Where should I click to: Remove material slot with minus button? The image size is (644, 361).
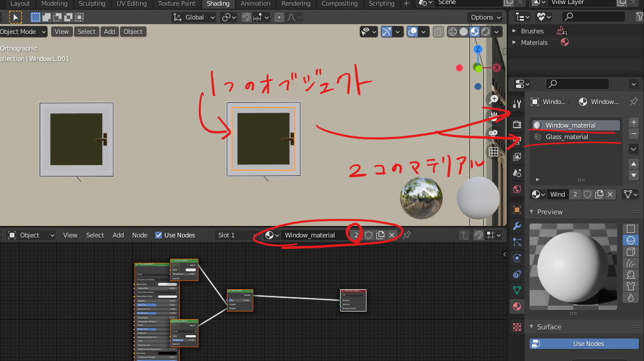[633, 133]
